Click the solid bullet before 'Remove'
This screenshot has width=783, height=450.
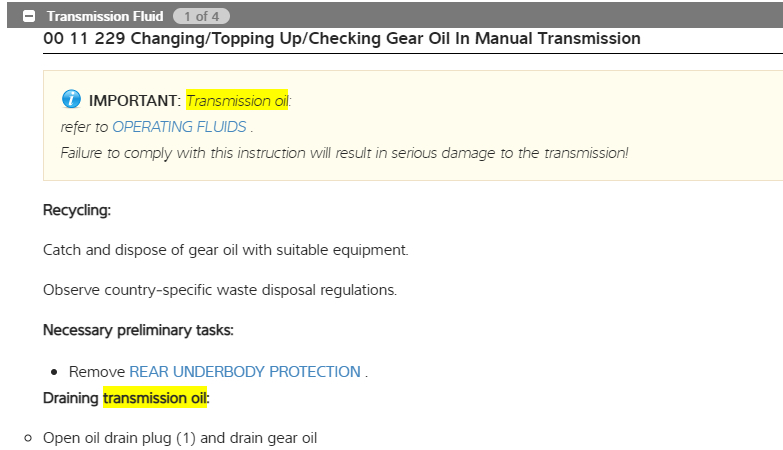[x=55, y=372]
